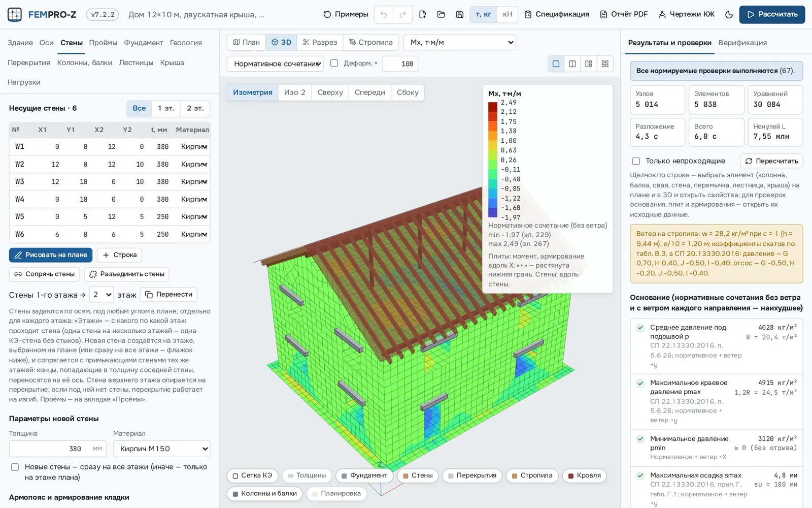812x508 pixels.
Task: Open the Кирпич М150 material dropdown
Action: pyautogui.click(x=161, y=449)
